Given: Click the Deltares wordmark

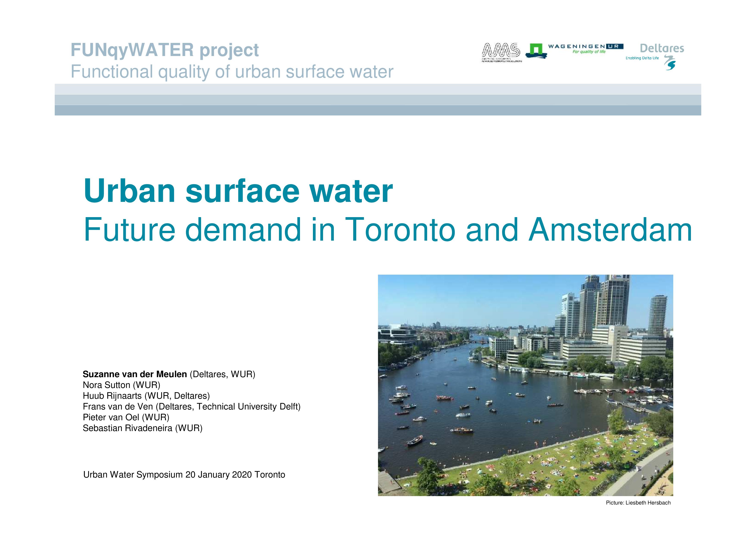Looking at the screenshot, I should click(x=662, y=48).
